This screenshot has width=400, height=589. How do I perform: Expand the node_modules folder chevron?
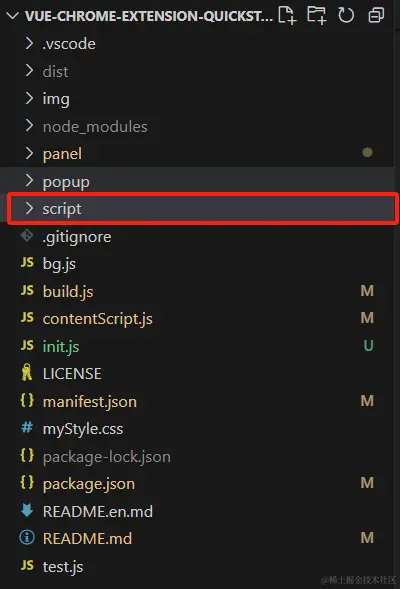[x=29, y=126]
